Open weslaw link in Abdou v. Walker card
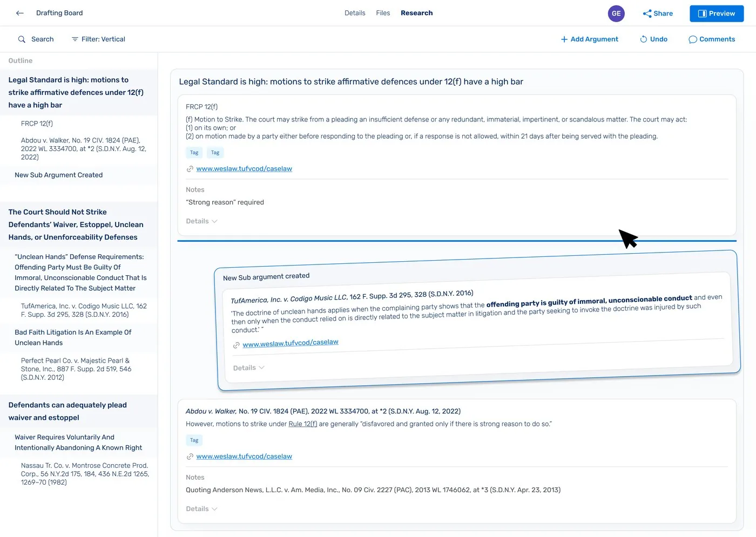The width and height of the screenshot is (756, 537). [x=244, y=457]
